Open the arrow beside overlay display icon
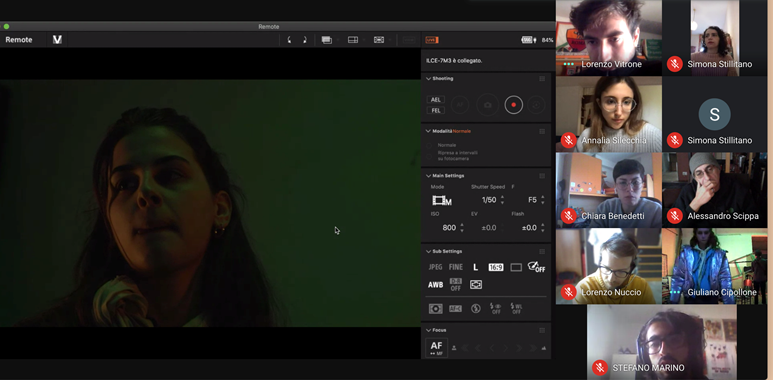 (338, 40)
